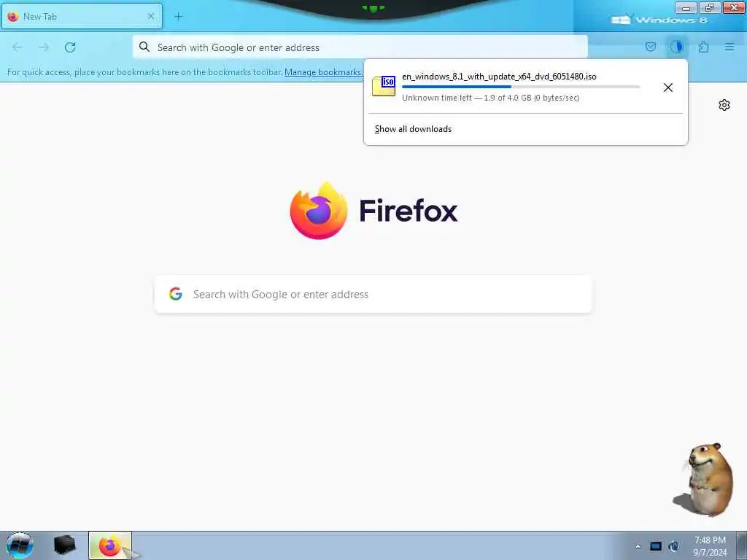This screenshot has height=560, width=747.
Task: Click the hamster desktop character
Action: tap(704, 479)
